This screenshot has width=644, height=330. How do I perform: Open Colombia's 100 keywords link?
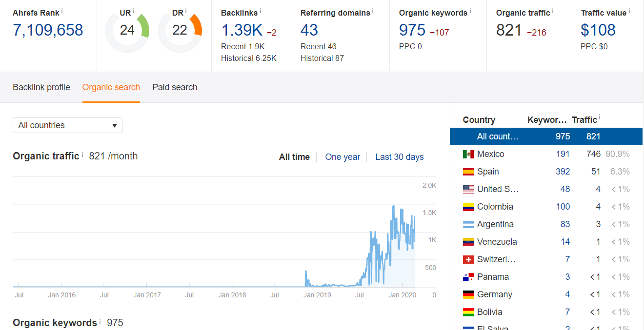point(563,207)
